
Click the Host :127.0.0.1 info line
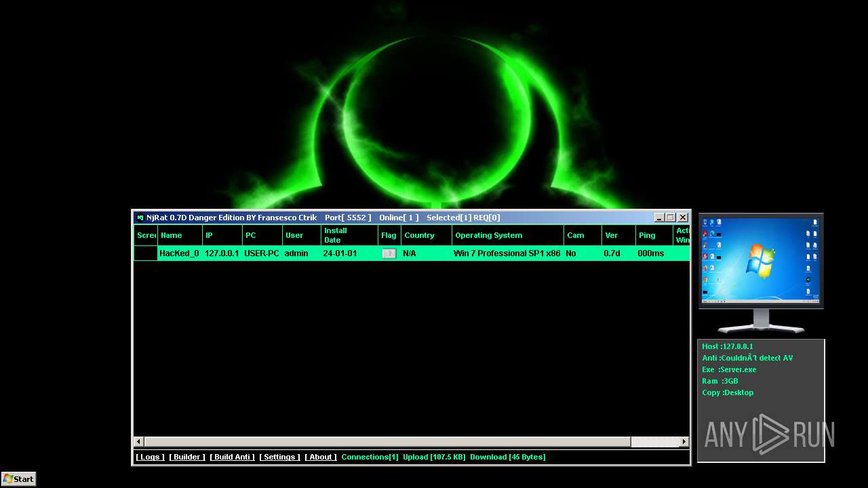pyautogui.click(x=728, y=346)
